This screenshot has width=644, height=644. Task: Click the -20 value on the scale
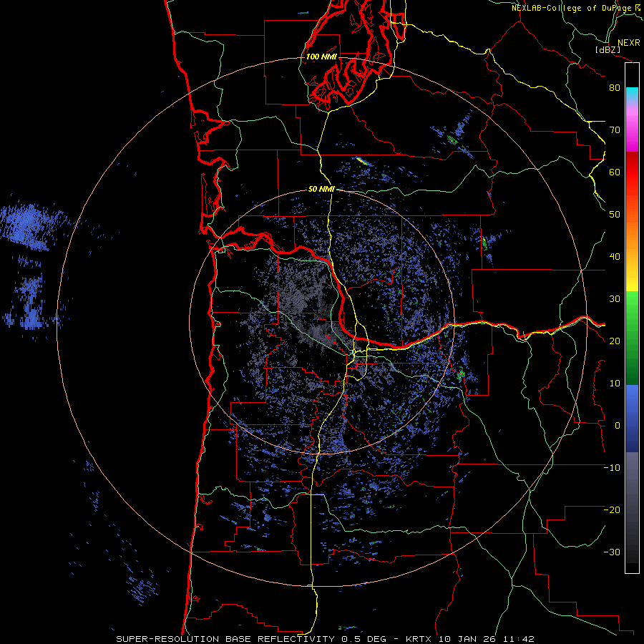612,510
